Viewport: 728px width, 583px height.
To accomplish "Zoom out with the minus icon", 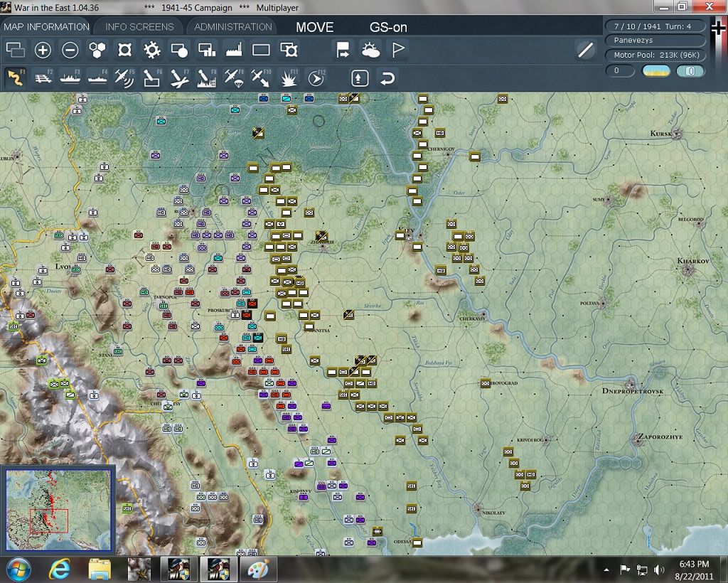I will pos(70,50).
